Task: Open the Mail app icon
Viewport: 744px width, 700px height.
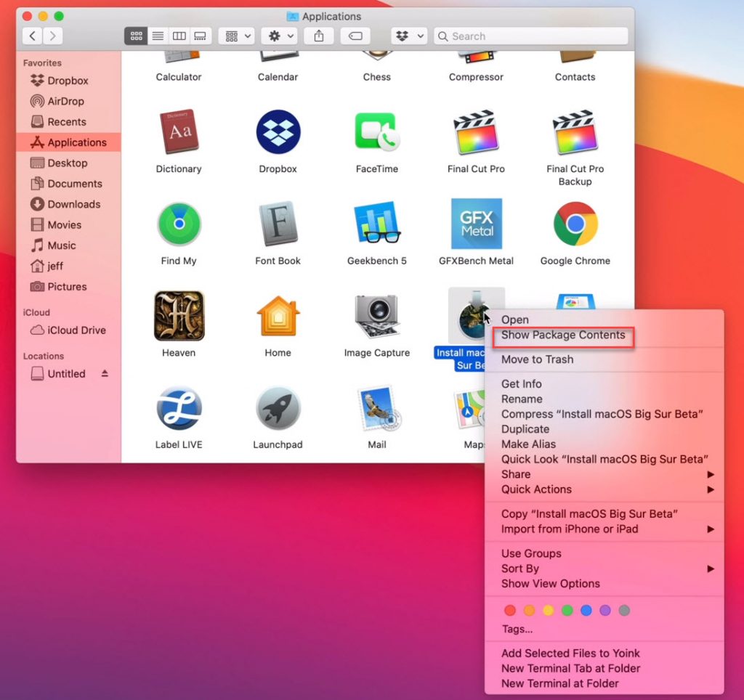Action: coord(376,407)
